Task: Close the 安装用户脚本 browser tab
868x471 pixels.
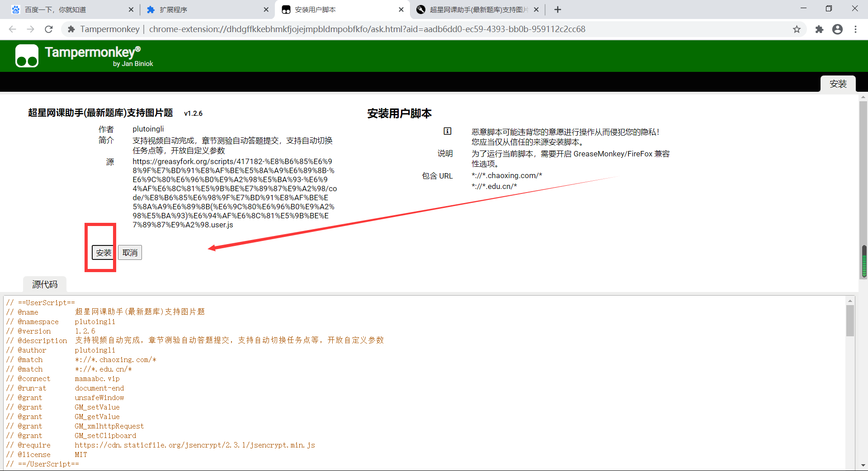Action: click(x=401, y=9)
